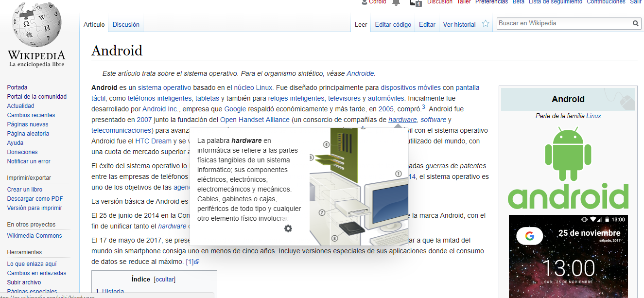Follow the dispositivos móviles link
This screenshot has height=298, width=644.
[x=411, y=88]
